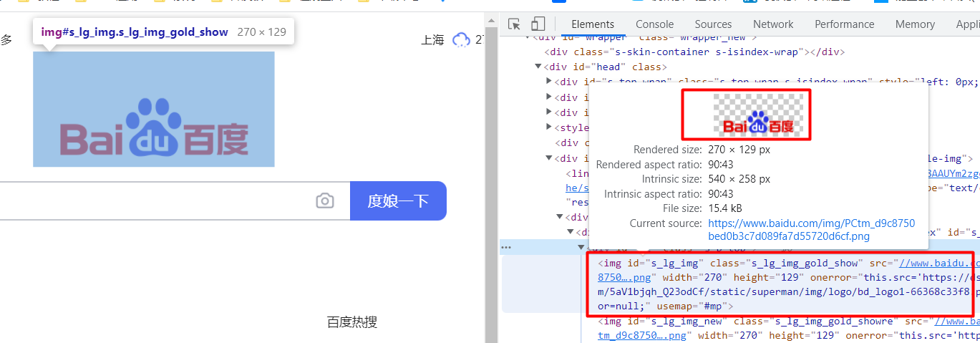Open the Performance tab
Viewport: 980px width, 343px height.
click(844, 24)
